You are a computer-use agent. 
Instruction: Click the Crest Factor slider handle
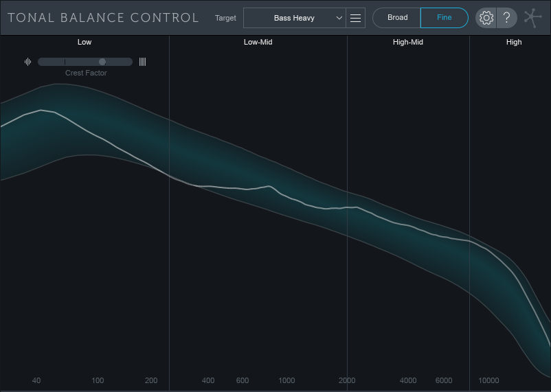(x=102, y=62)
